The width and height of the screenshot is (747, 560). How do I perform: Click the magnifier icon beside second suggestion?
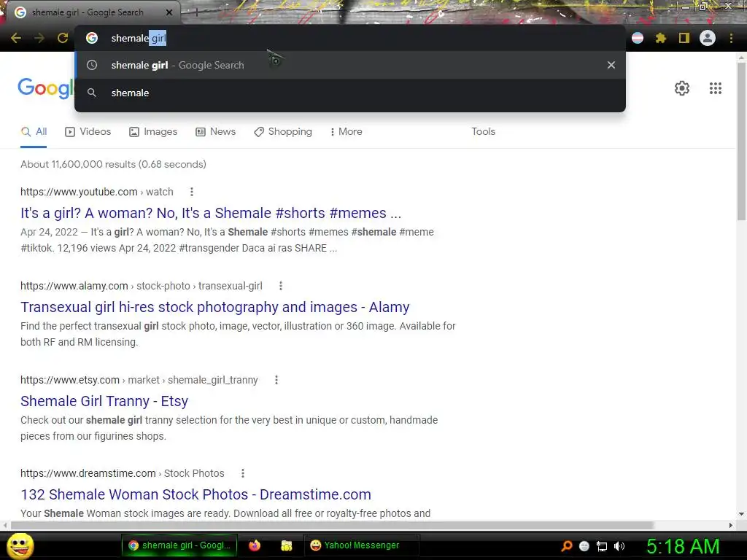92,93
